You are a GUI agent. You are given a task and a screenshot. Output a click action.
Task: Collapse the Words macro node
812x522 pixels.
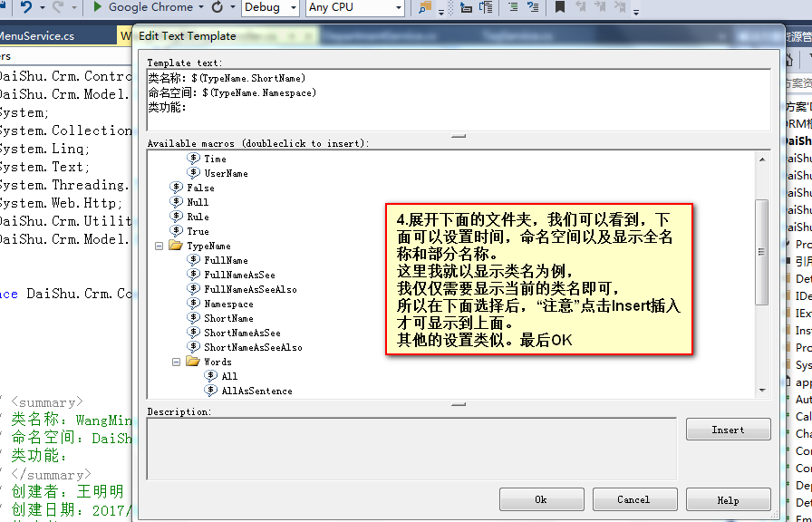coord(176,361)
